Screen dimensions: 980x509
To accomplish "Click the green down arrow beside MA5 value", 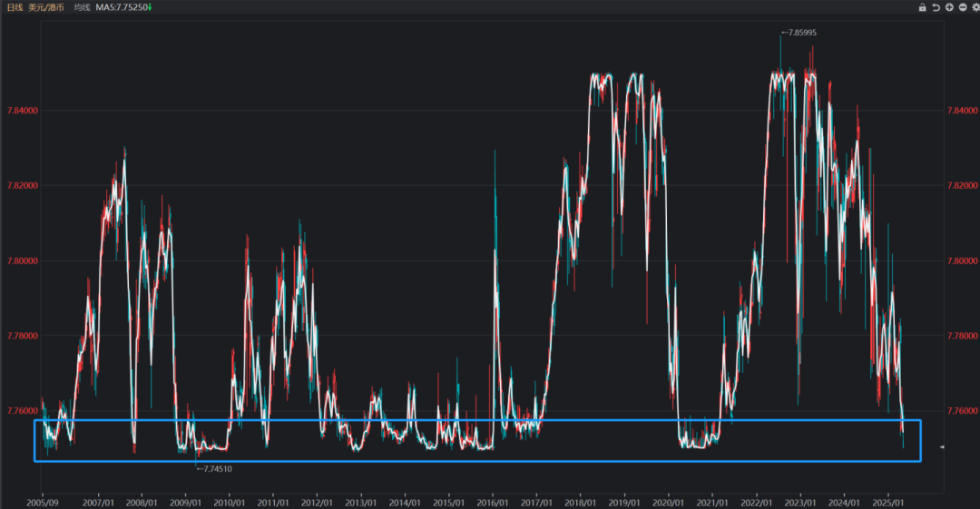I will pyautogui.click(x=150, y=7).
